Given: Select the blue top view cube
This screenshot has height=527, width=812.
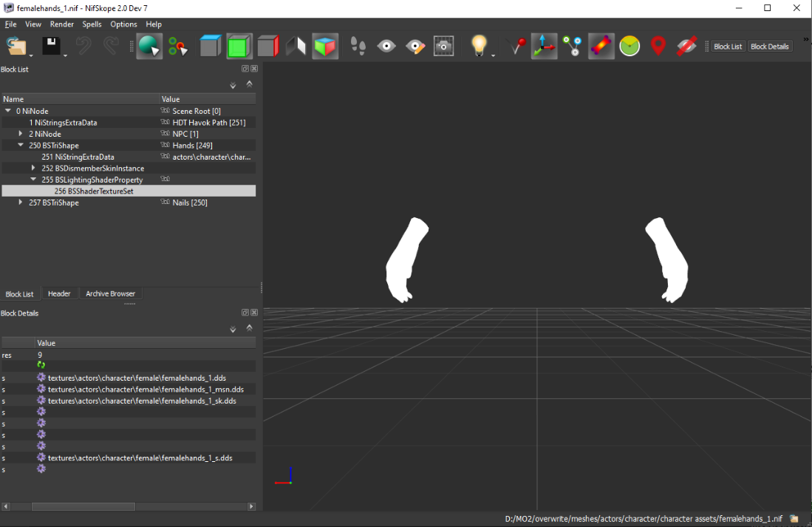Looking at the screenshot, I should coord(211,47).
